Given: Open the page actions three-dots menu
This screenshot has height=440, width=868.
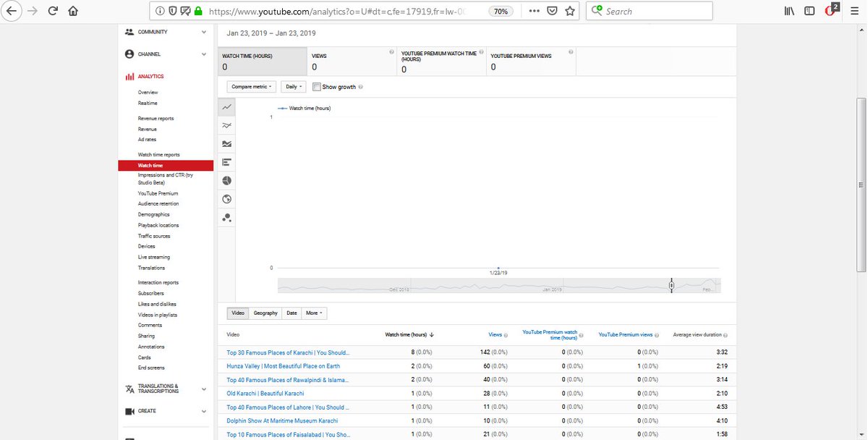Looking at the screenshot, I should pos(534,11).
